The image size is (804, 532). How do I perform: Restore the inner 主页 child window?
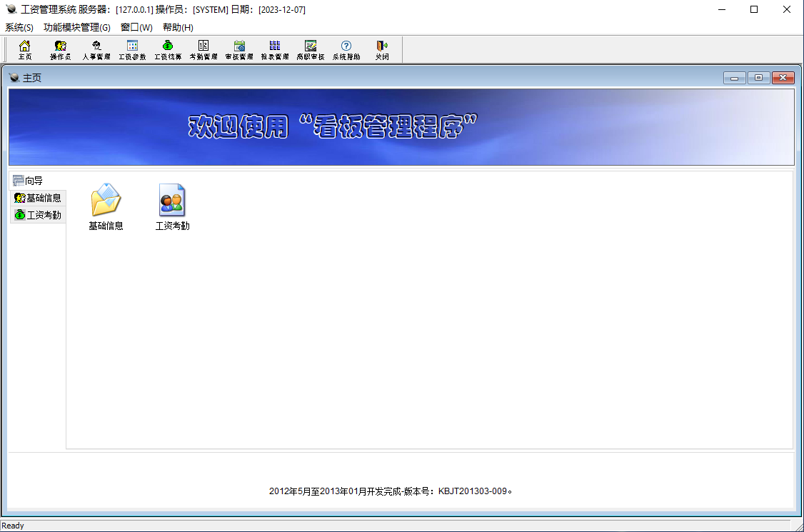tap(758, 77)
